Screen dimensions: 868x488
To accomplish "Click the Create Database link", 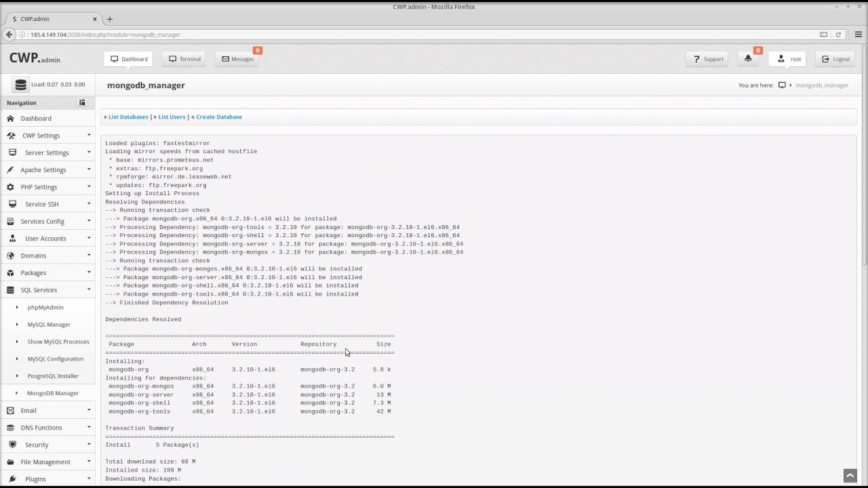I will coord(218,117).
